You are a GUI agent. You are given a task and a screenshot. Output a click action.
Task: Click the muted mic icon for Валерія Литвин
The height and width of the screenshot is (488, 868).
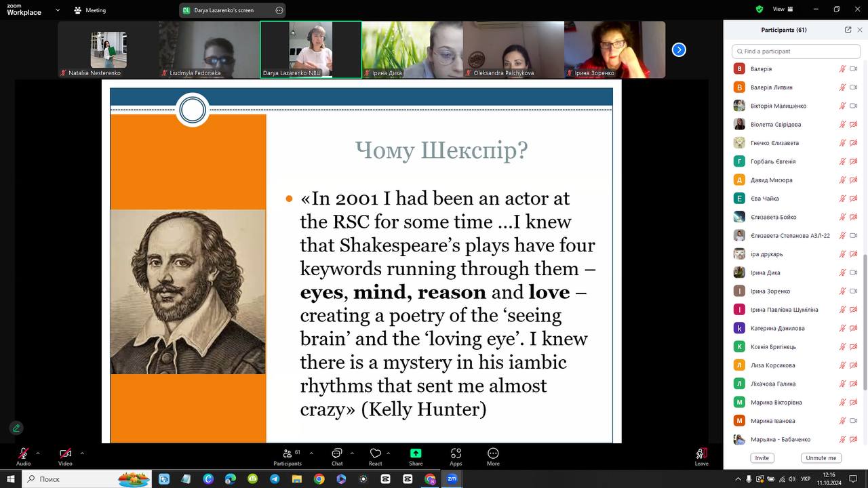[842, 87]
